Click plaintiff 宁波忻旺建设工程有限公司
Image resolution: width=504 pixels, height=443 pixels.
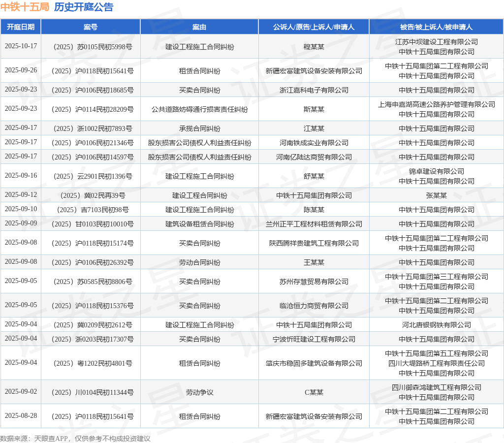coord(314,339)
